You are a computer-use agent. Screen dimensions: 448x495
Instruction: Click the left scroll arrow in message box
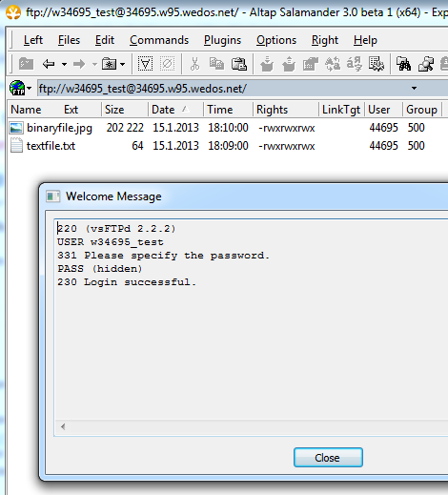(63, 426)
